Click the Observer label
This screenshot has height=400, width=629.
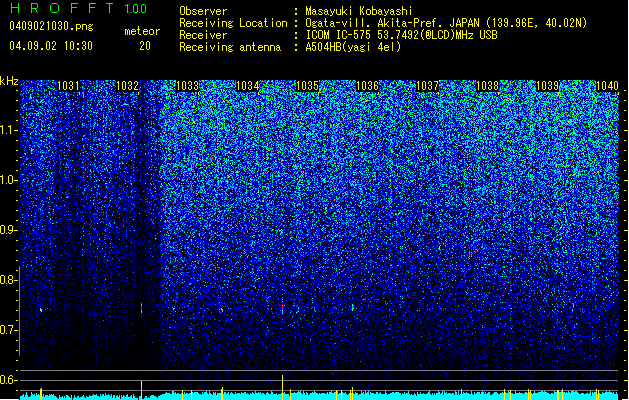(x=203, y=11)
